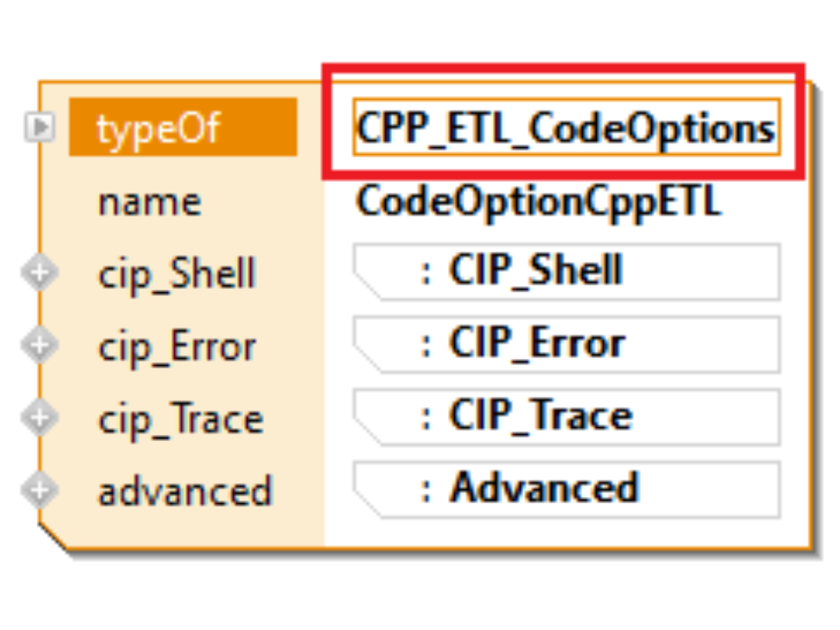
Task: Select the name attribute label
Action: 150,202
